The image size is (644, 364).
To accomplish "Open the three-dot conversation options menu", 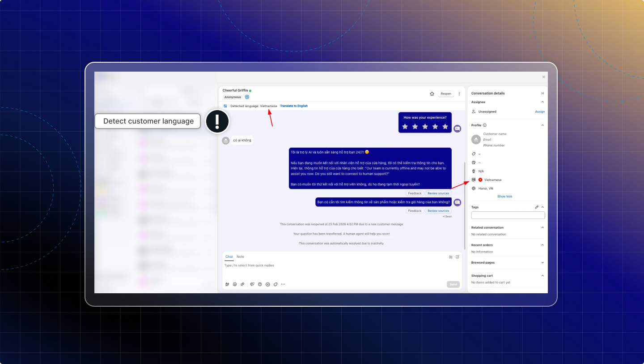I will point(459,94).
